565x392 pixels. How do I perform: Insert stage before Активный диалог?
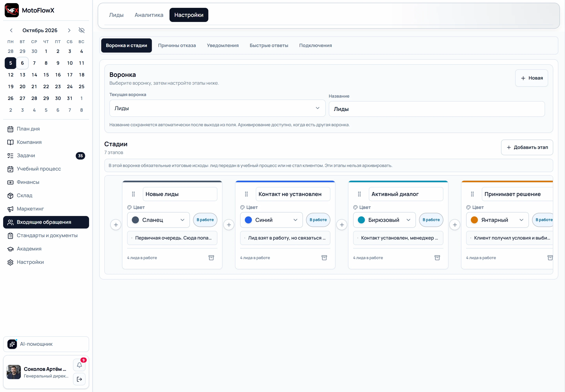coord(342,225)
